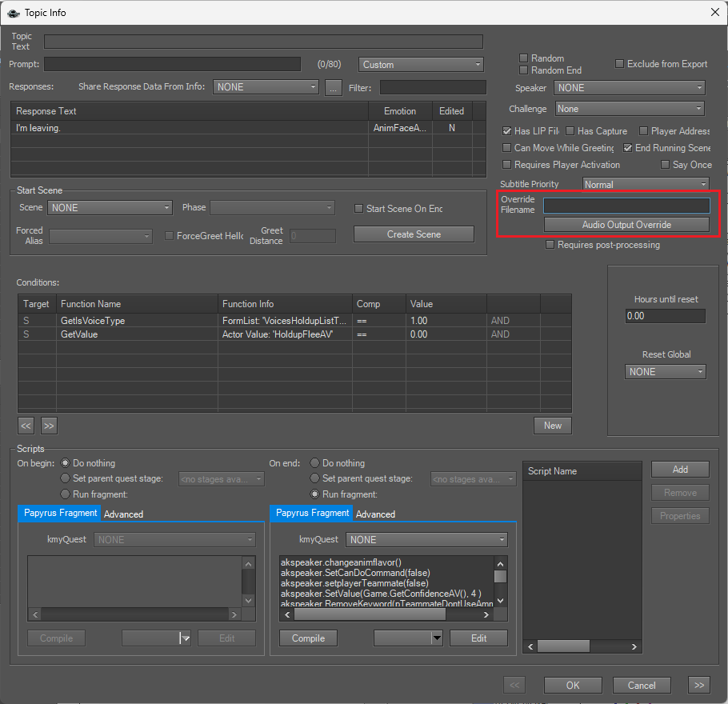Expand the Subtitle Priority dropdown
Screen dimensions: 728x704
click(x=645, y=185)
